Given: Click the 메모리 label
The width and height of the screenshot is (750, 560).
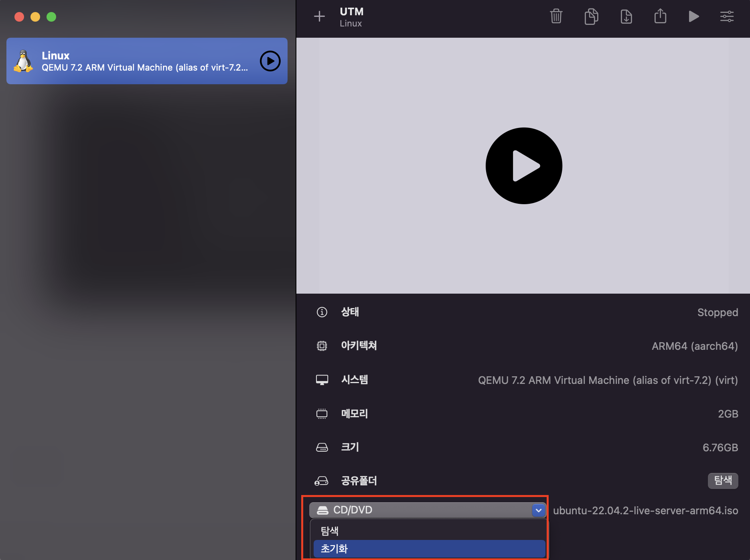Looking at the screenshot, I should pyautogui.click(x=355, y=413).
